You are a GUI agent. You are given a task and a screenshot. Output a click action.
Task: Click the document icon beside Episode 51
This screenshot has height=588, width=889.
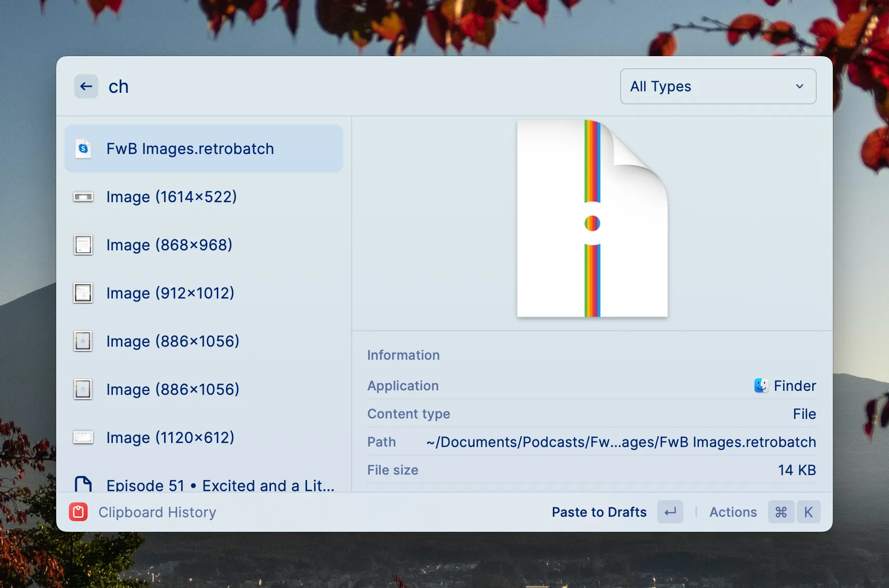tap(83, 483)
